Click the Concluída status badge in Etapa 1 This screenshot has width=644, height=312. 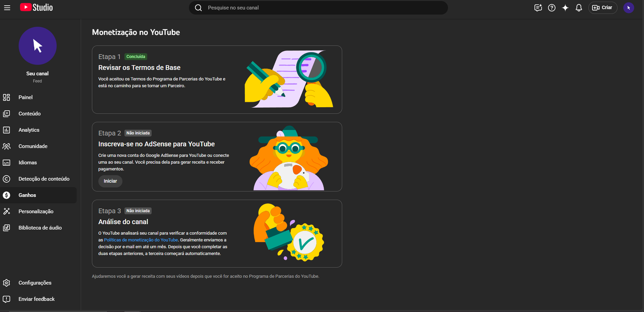click(136, 56)
